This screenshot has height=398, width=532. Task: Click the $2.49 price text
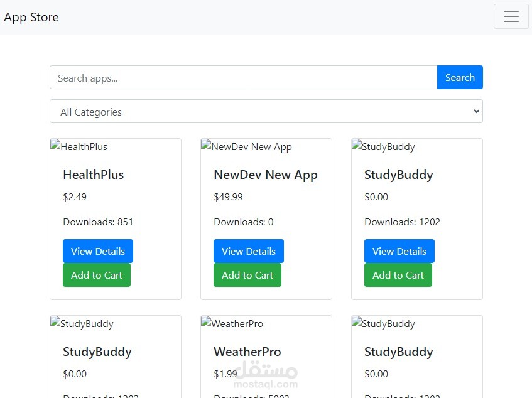pos(75,197)
